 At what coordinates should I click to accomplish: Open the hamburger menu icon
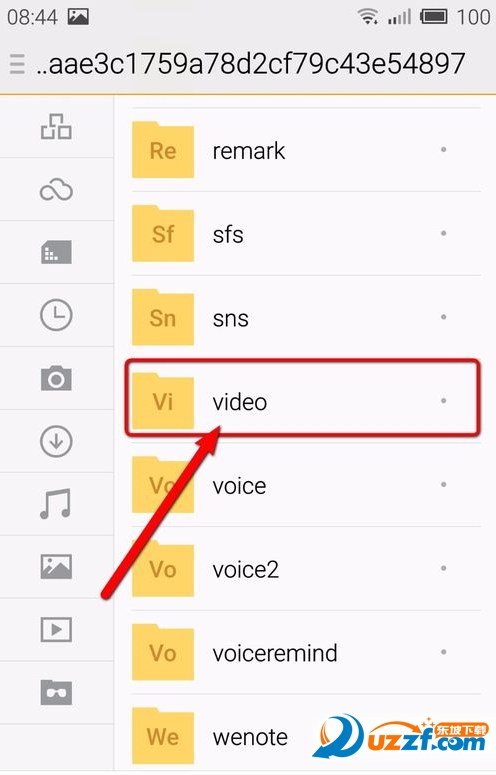point(17,64)
